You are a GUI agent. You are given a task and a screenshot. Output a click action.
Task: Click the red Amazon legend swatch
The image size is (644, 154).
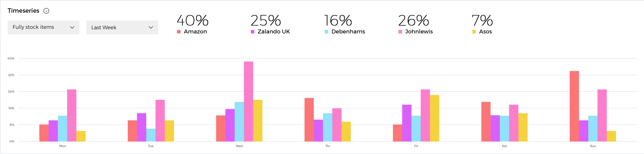click(x=179, y=32)
